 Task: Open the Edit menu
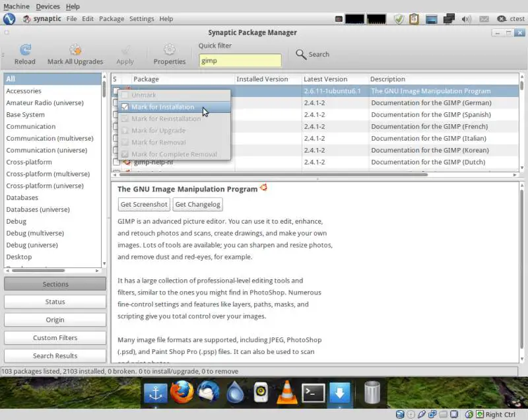(88, 19)
